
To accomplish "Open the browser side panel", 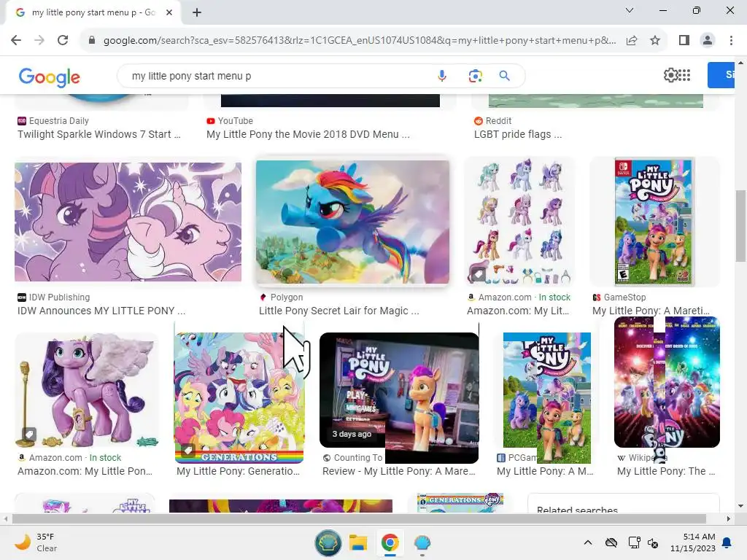I will pos(684,41).
